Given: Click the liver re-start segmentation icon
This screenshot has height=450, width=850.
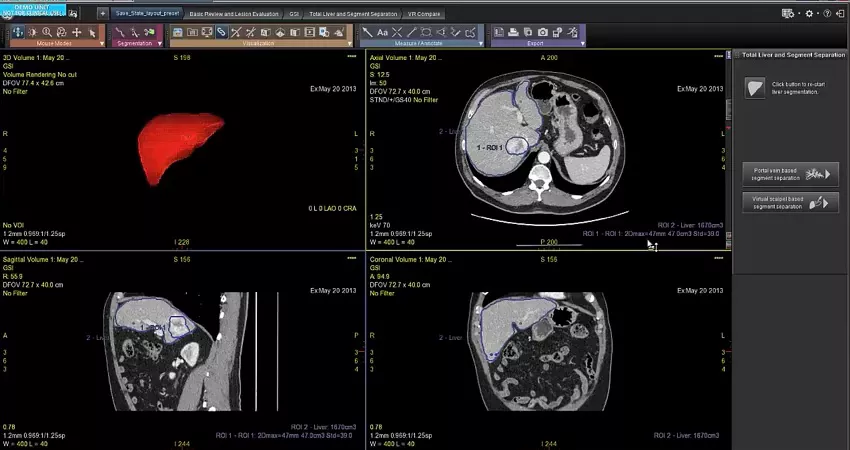Looking at the screenshot, I should (755, 88).
